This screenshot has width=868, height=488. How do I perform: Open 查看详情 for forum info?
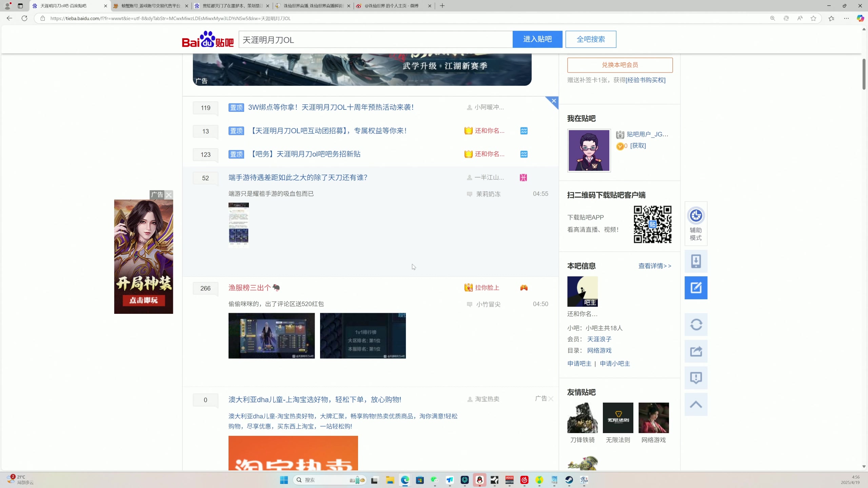click(654, 266)
